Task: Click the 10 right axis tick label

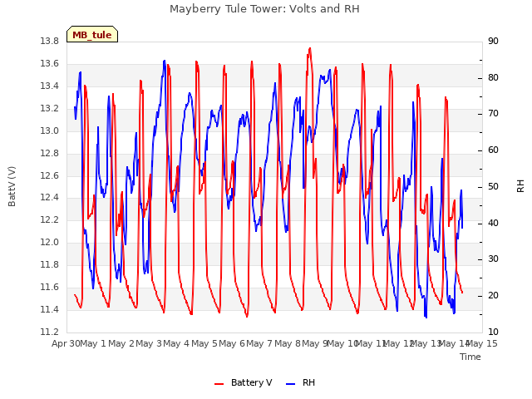Action: (493, 332)
